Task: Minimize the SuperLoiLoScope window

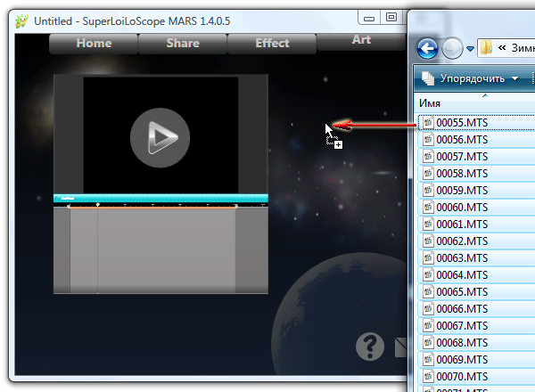Action: click(x=369, y=19)
